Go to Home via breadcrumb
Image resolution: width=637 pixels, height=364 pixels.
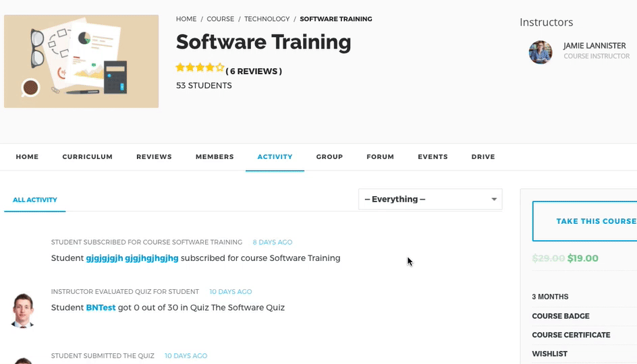click(x=186, y=19)
